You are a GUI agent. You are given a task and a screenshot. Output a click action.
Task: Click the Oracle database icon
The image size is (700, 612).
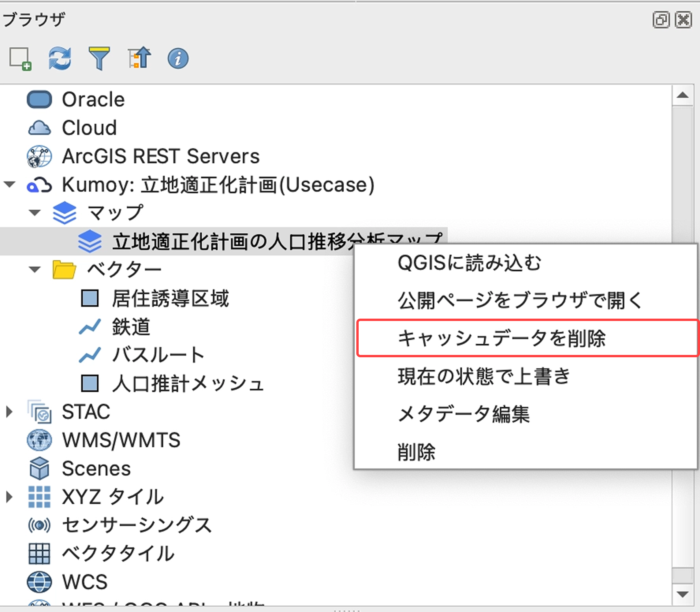(x=39, y=99)
